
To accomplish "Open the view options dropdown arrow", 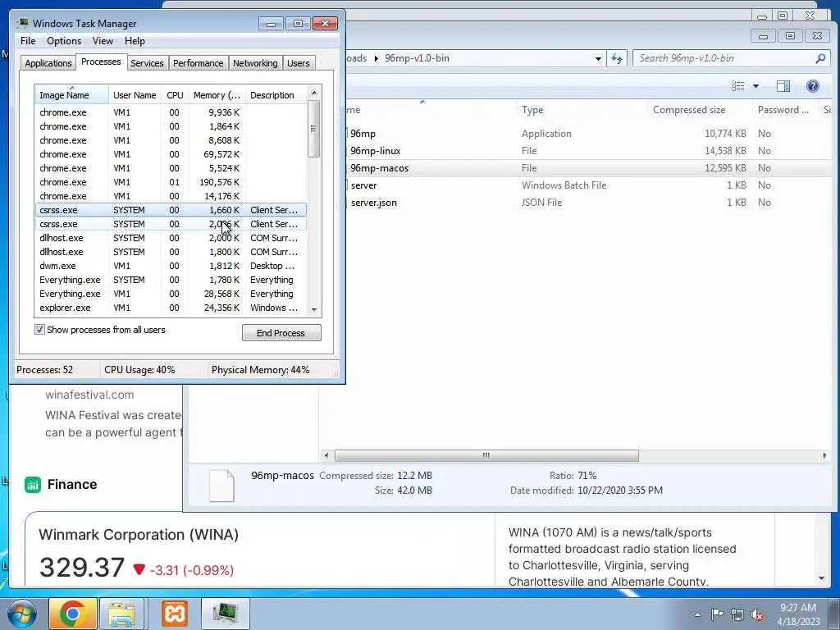I will [x=756, y=85].
